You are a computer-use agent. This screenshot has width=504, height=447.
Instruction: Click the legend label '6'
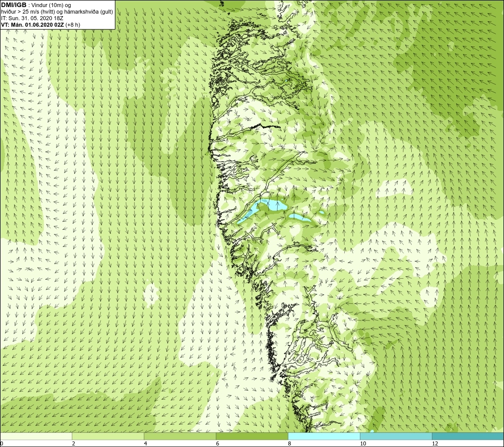tap(218, 443)
